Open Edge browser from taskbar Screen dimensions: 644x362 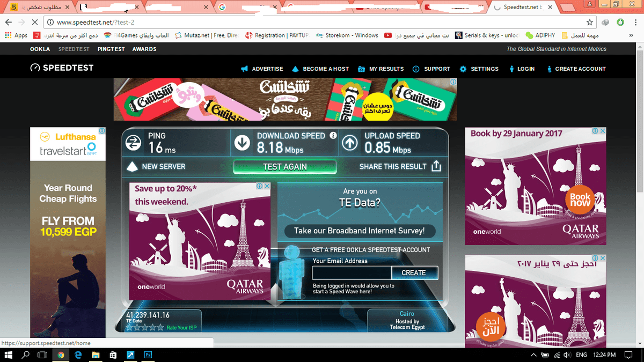point(78,355)
